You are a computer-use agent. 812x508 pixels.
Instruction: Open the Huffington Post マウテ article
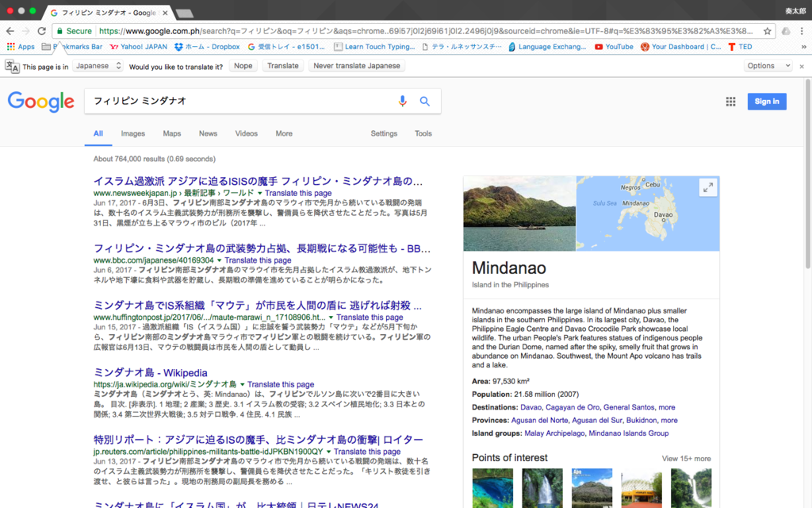[258, 306]
